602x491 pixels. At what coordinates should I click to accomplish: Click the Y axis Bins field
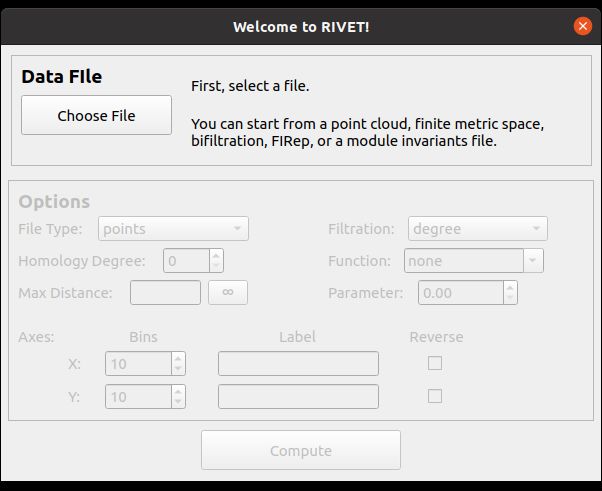point(138,397)
